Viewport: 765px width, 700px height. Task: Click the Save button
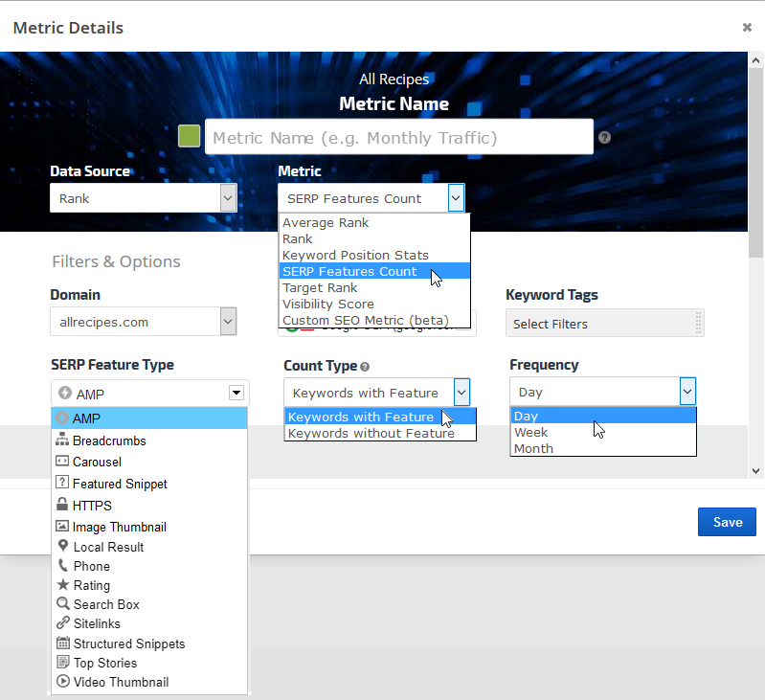pos(727,522)
